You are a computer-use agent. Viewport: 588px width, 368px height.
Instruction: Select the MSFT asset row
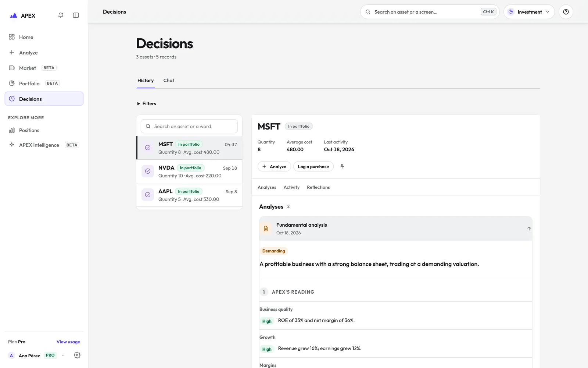coord(189,148)
